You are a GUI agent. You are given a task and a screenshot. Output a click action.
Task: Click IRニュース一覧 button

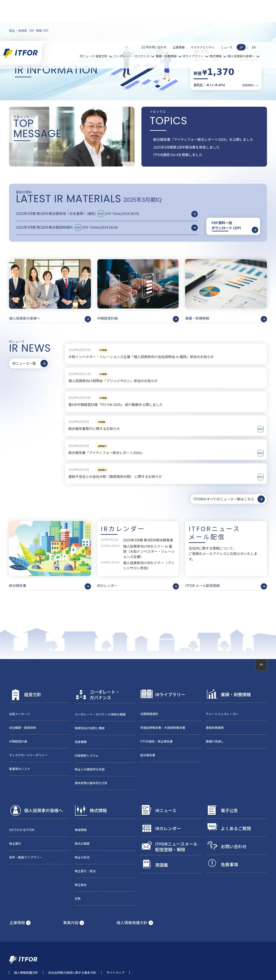pyautogui.click(x=29, y=363)
